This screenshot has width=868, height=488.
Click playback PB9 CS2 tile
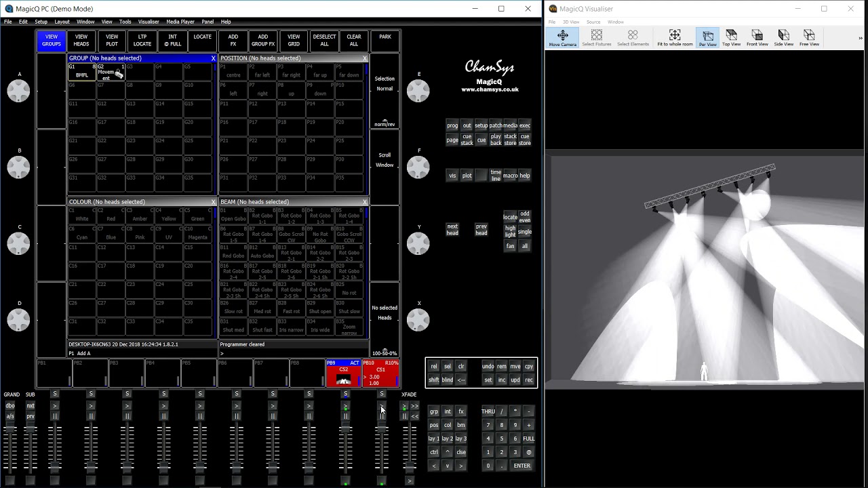tap(344, 373)
